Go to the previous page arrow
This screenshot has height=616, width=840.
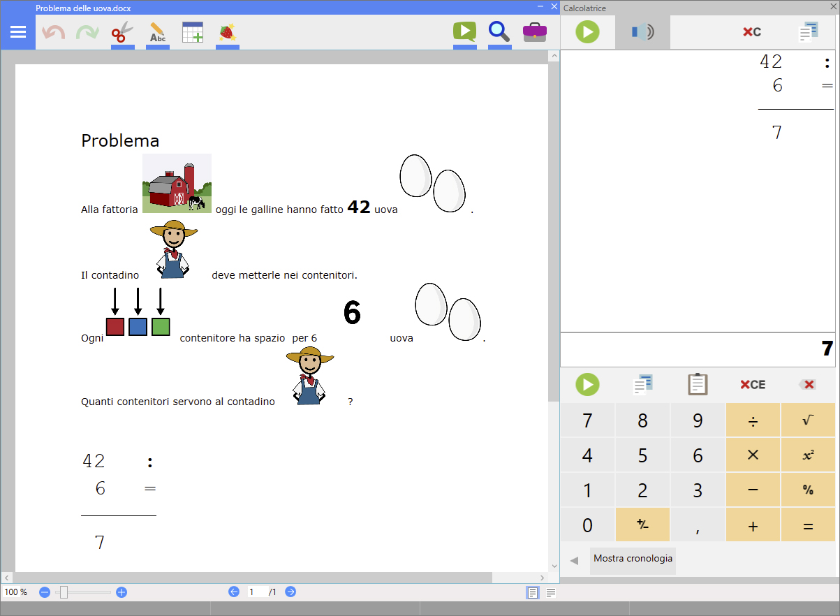pos(234,592)
